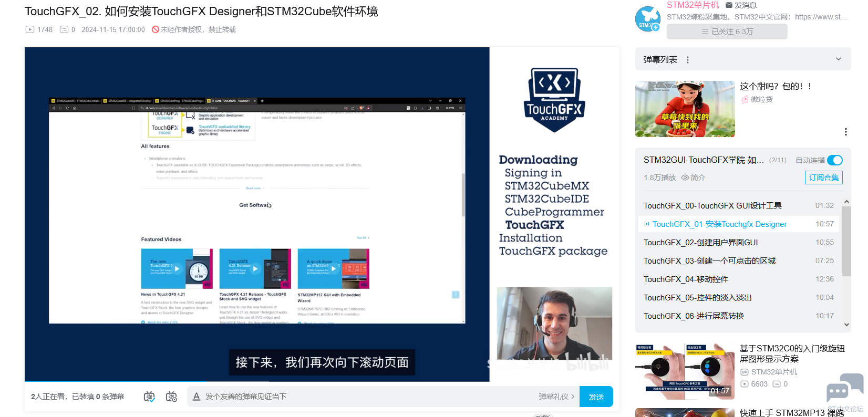
Task: Open the customer service chat bubble icon
Action: pos(845,388)
